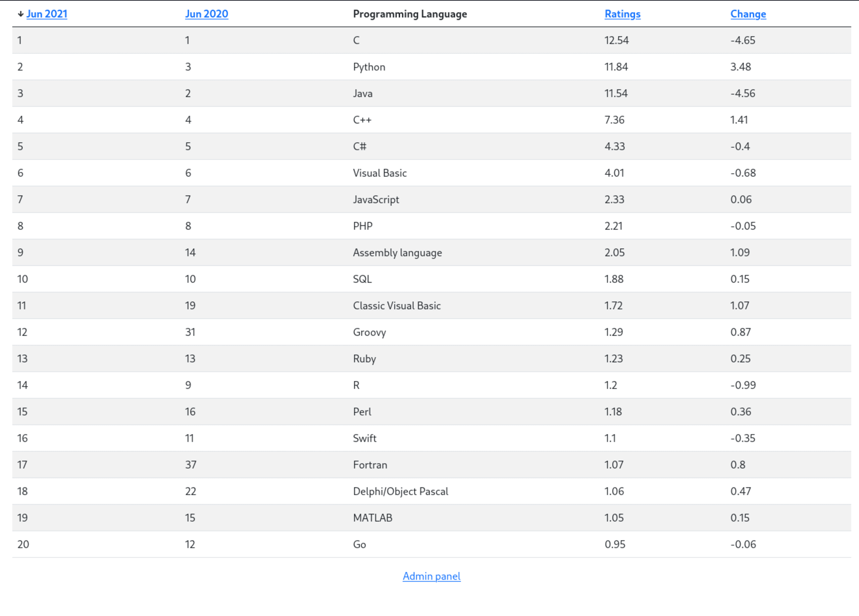The width and height of the screenshot is (859, 616).
Task: Click the sort arrow beside Jun 2021
Action: 20,14
